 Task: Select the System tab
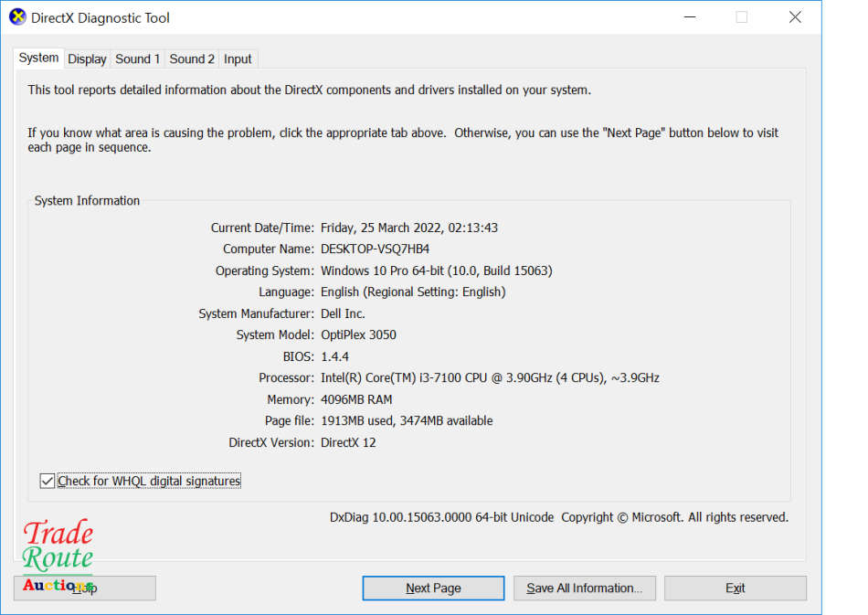[x=38, y=58]
